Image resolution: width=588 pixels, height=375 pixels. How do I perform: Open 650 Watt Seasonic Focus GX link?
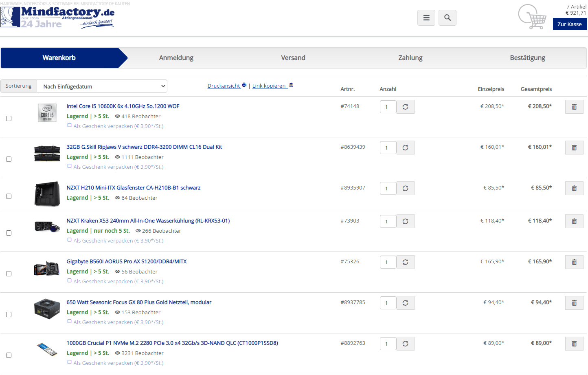click(x=139, y=302)
